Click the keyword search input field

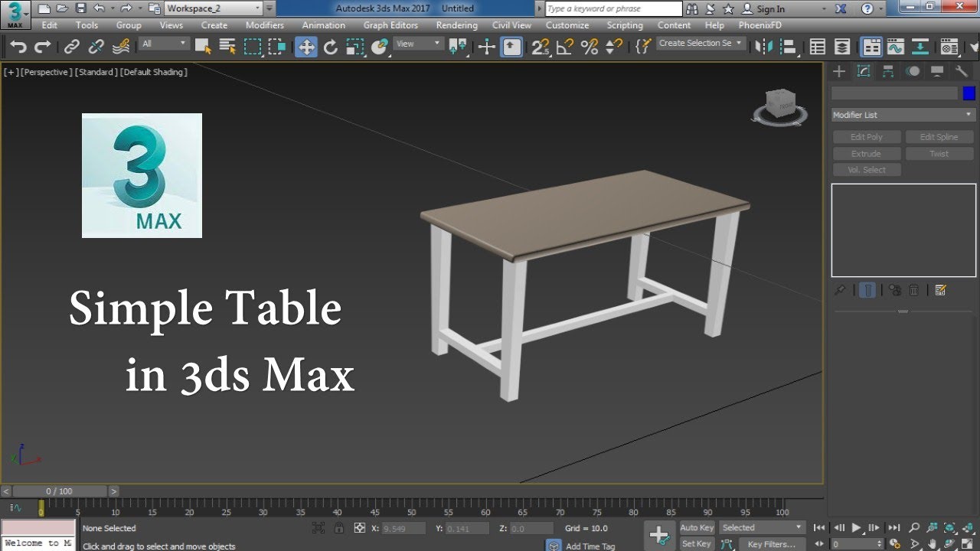(x=613, y=9)
